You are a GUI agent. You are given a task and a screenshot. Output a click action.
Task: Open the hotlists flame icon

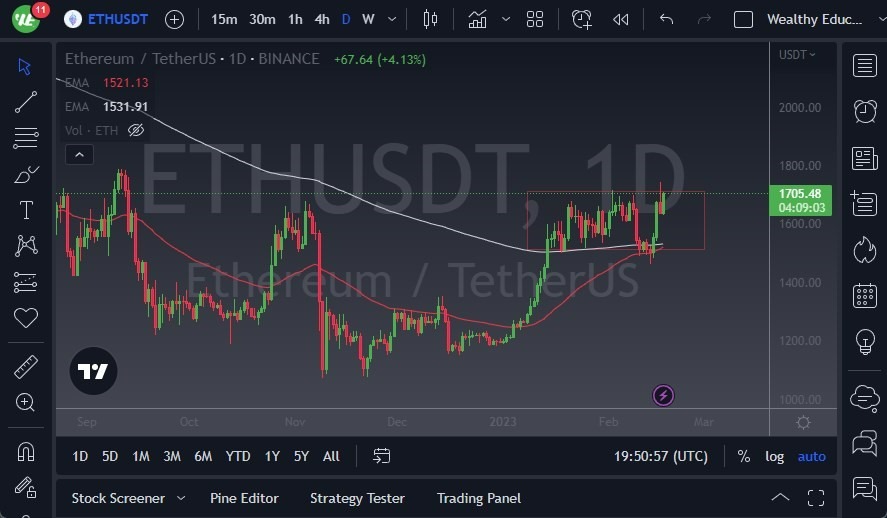[864, 250]
